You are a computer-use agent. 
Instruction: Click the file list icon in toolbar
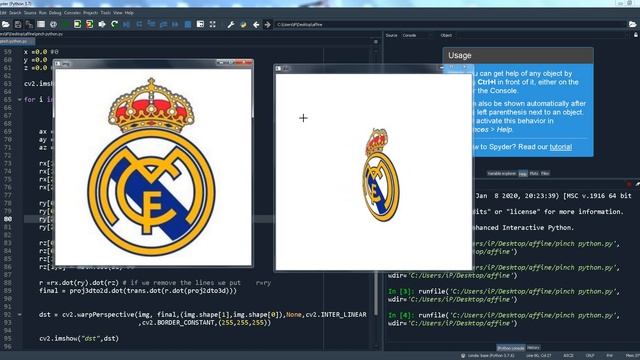[41, 24]
